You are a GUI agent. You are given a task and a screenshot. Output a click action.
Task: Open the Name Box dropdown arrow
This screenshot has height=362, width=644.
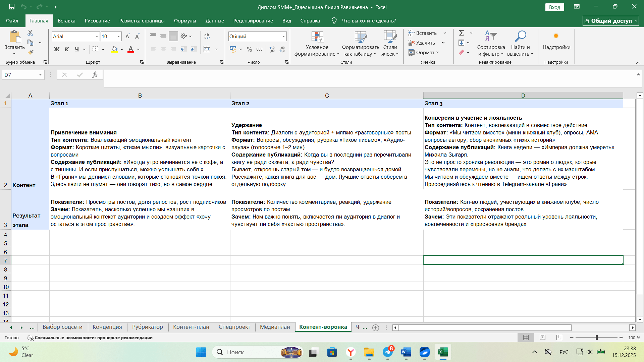tap(40, 75)
